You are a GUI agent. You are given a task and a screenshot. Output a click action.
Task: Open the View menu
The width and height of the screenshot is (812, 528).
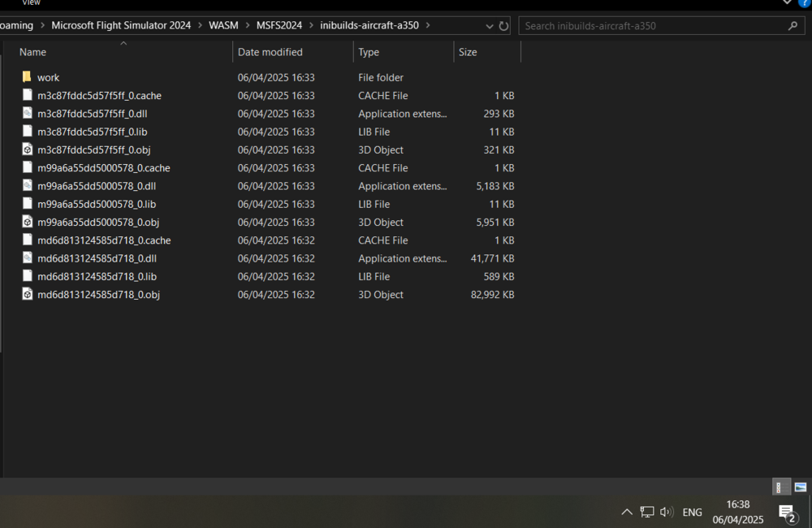click(x=31, y=2)
